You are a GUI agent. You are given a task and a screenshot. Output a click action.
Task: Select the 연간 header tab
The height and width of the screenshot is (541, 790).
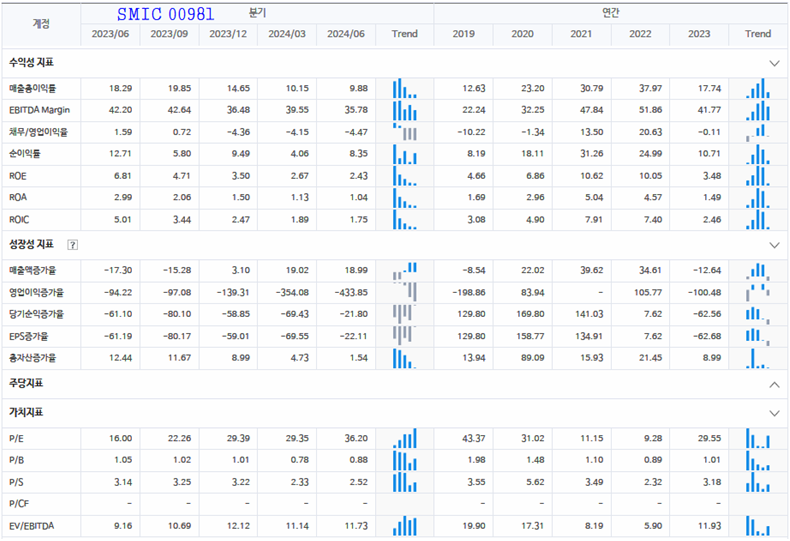[611, 12]
